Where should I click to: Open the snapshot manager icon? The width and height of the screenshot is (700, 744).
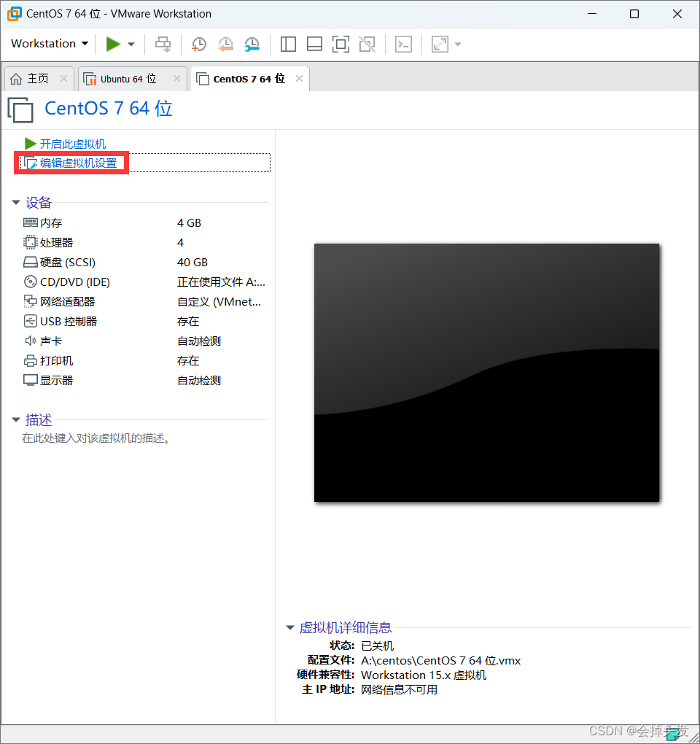point(252,44)
